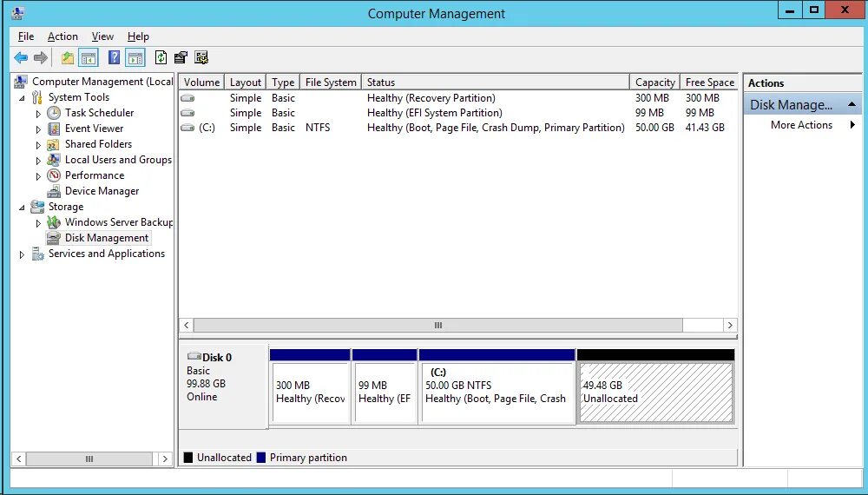Click the Healthy (EFI System Partition) status

point(435,113)
